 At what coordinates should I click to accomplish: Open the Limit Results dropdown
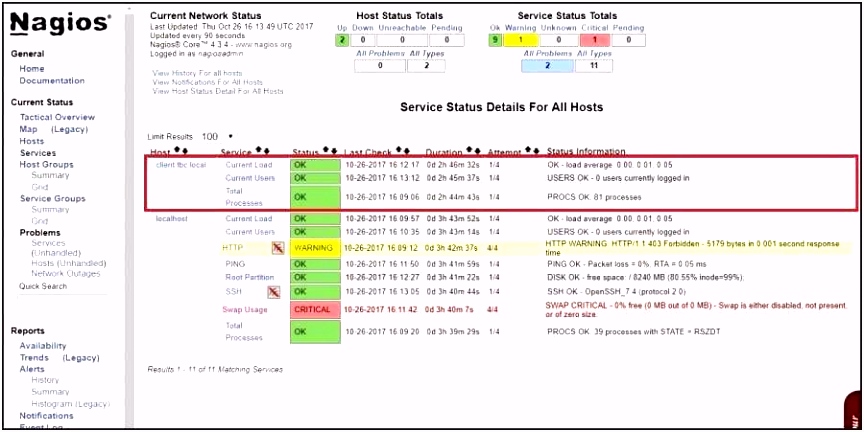click(x=218, y=136)
